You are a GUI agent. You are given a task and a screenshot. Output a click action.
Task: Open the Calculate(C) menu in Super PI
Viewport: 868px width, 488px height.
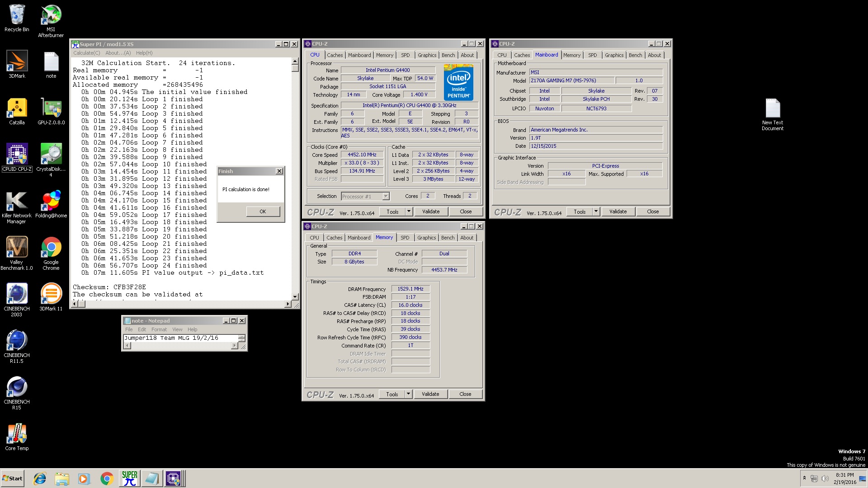(x=87, y=53)
